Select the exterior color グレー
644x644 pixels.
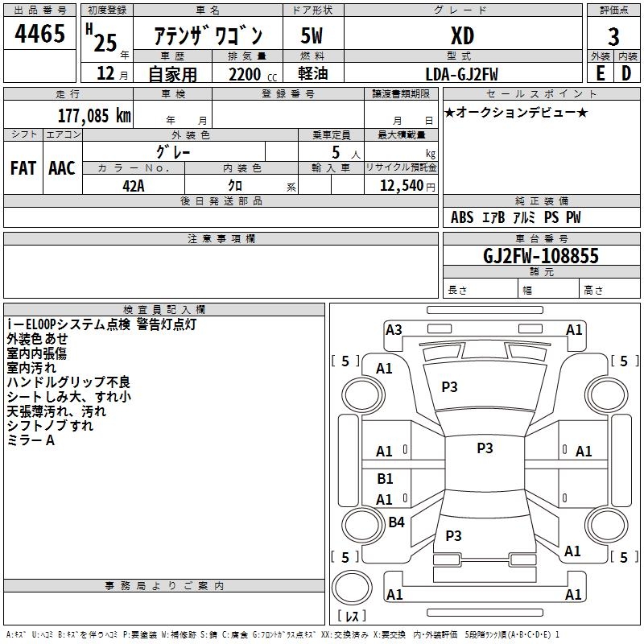(x=173, y=152)
